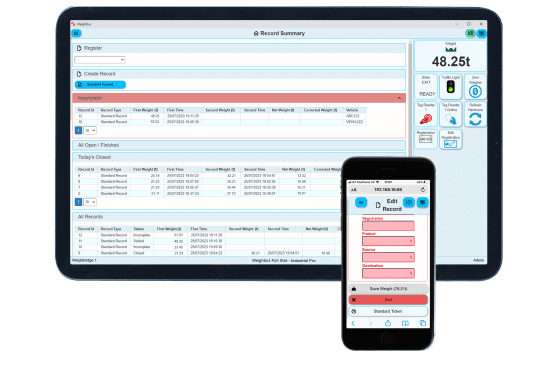The image size is (560, 378).
Task: Click the Zero Weigher icon
Action: pyautogui.click(x=475, y=92)
